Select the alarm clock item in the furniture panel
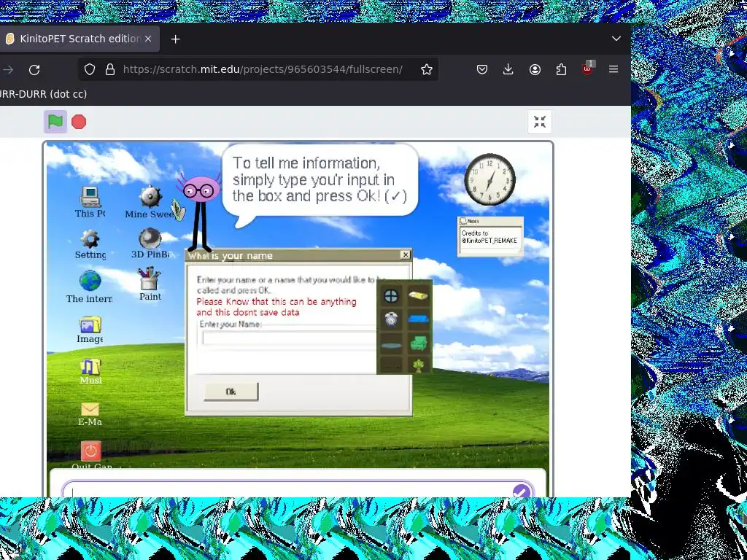This screenshot has height=560, width=747. pyautogui.click(x=391, y=319)
